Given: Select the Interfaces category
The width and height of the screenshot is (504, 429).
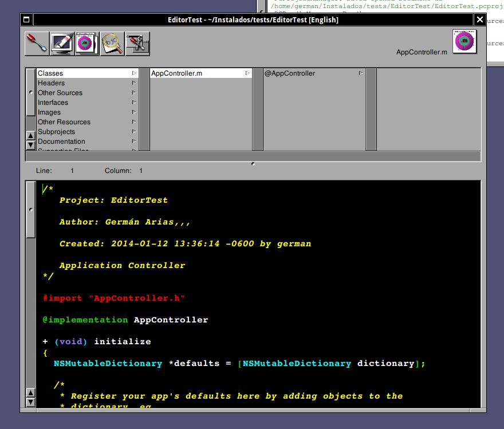Looking at the screenshot, I should point(53,103).
